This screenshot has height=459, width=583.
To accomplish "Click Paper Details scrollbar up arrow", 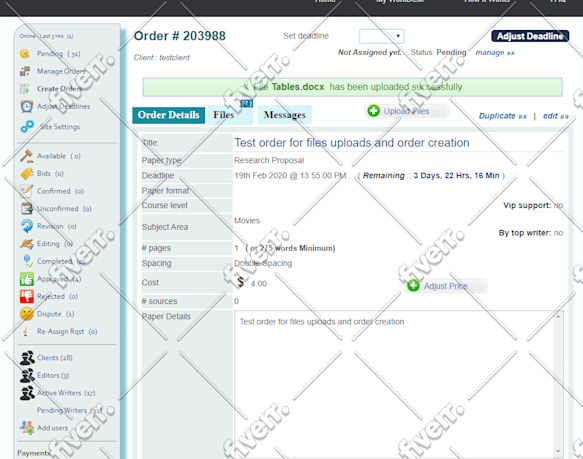I will pyautogui.click(x=558, y=316).
